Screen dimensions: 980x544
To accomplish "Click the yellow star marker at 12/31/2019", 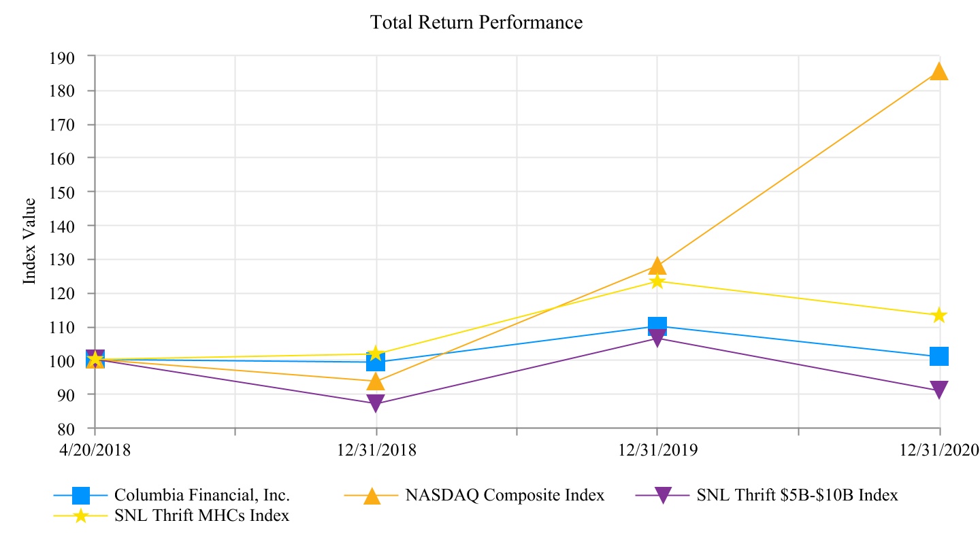I will pos(657,281).
